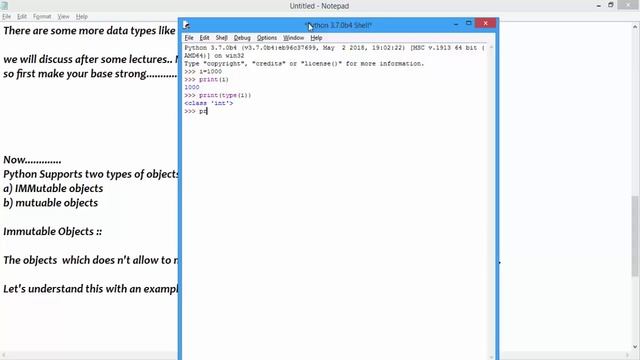Click Notepad horizontal scrollbar right arrow

click(x=628, y=355)
